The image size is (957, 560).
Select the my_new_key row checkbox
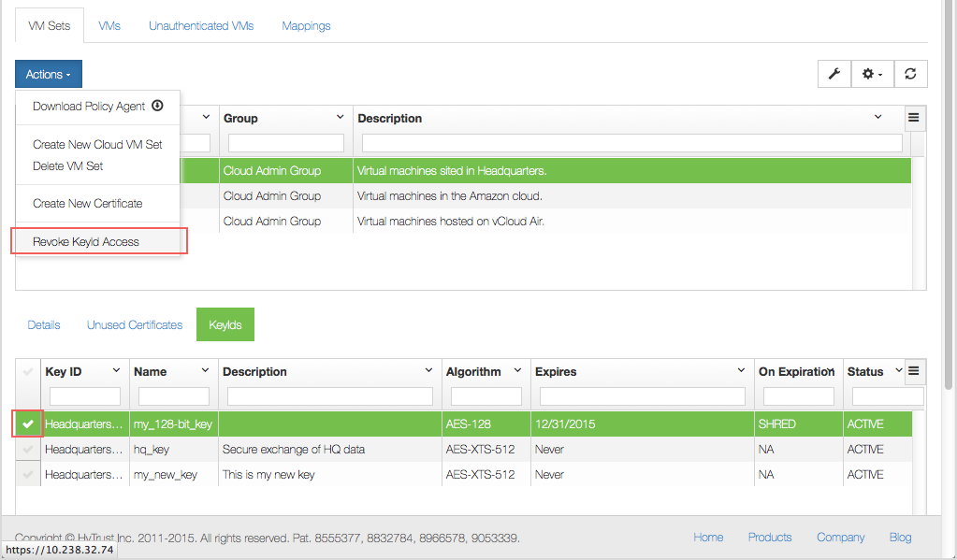[x=27, y=474]
